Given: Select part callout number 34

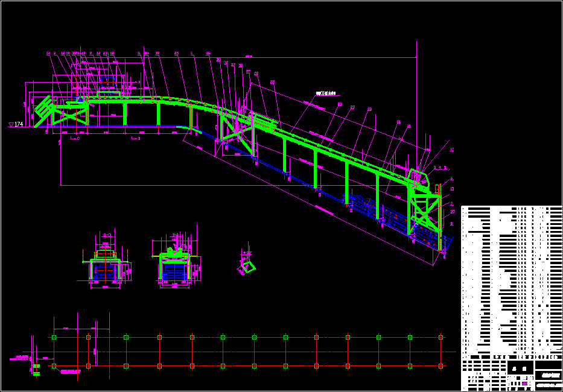Looking at the screenshot, I should [x=147, y=53].
